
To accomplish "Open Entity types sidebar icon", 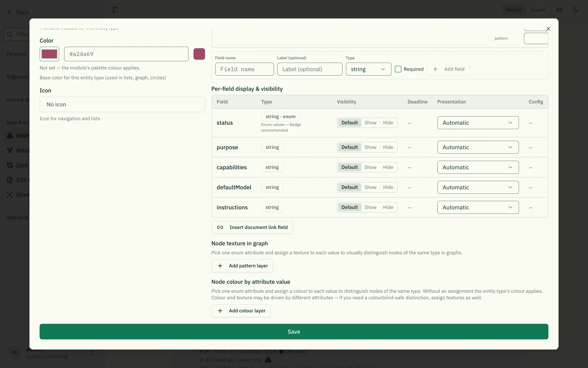I will click(10, 136).
